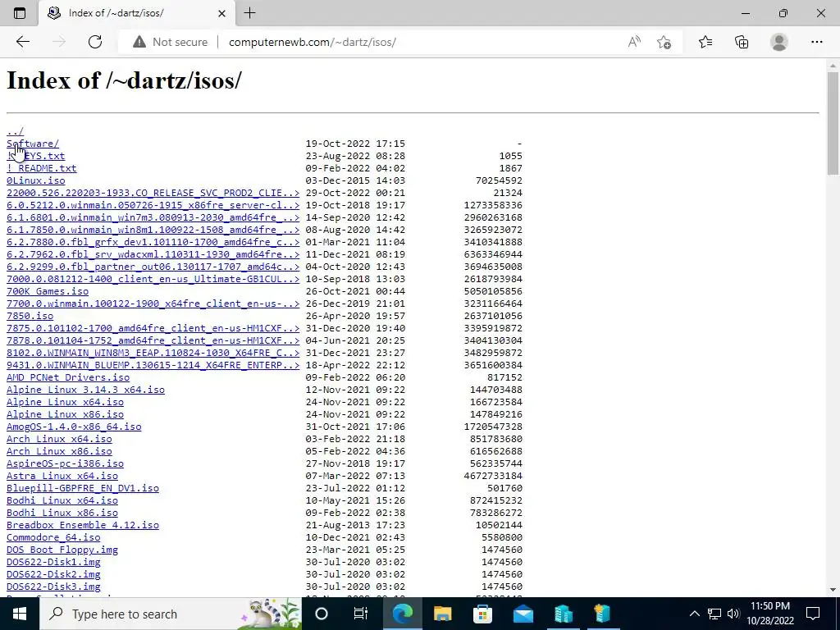Screen dimensions: 840x630
Task: Download DOS_Boot_Floppy.img
Action: click(62, 550)
